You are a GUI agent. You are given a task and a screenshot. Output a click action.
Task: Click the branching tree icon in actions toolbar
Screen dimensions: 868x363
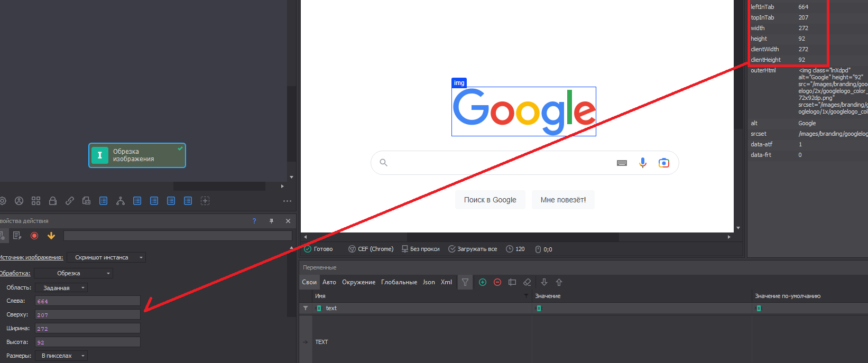pyautogui.click(x=121, y=201)
